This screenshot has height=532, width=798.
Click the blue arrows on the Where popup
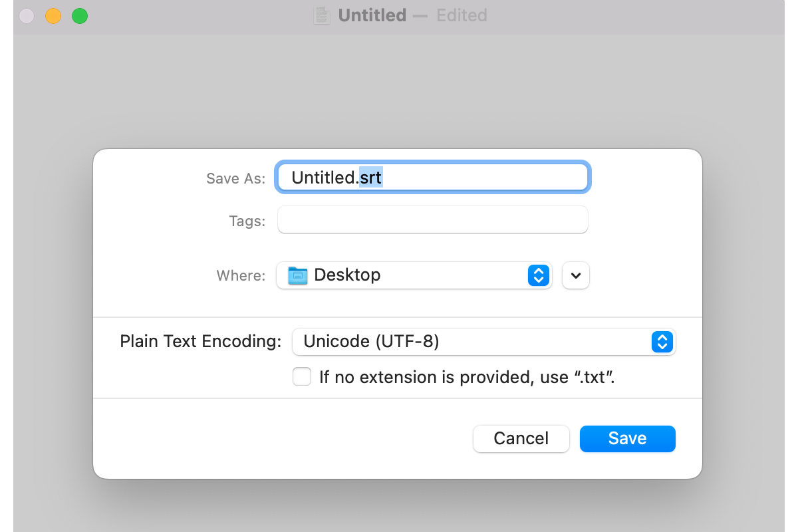point(538,275)
